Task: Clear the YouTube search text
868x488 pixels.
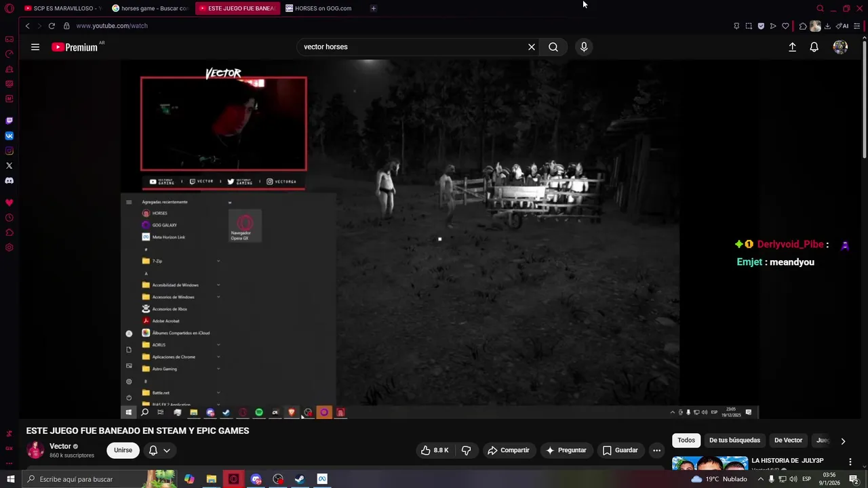Action: pyautogui.click(x=532, y=47)
